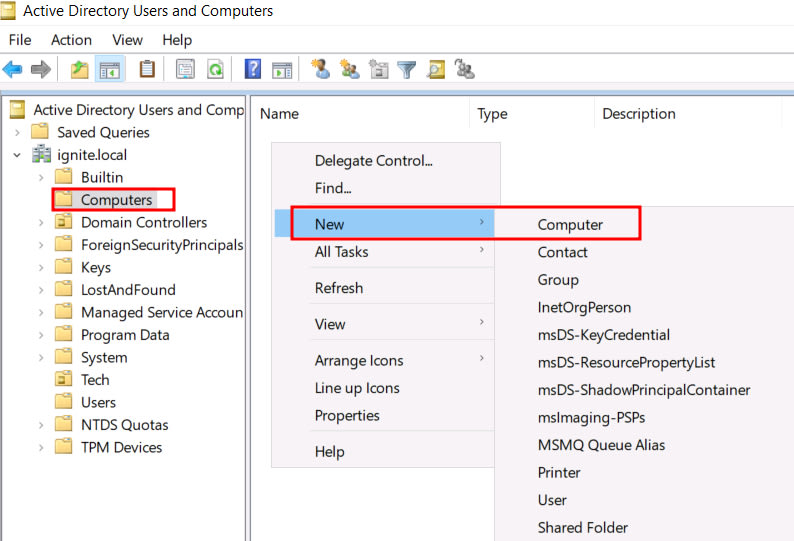Expand the System folder node
The height and width of the screenshot is (541, 794).
point(40,357)
